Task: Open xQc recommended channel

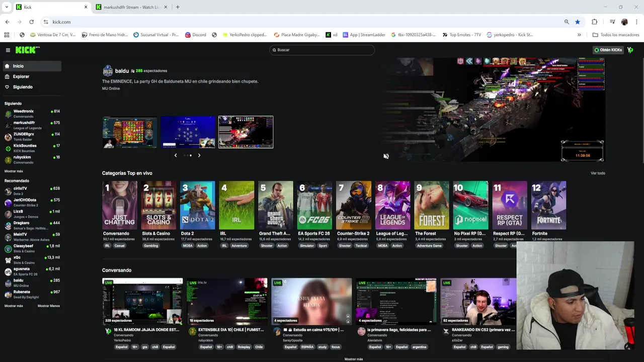Action: [32, 260]
